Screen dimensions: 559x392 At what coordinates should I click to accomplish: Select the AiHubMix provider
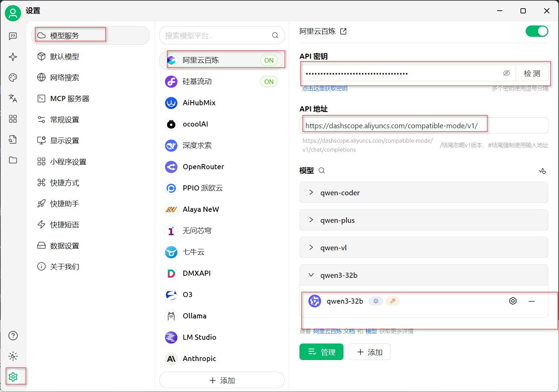[x=222, y=103]
